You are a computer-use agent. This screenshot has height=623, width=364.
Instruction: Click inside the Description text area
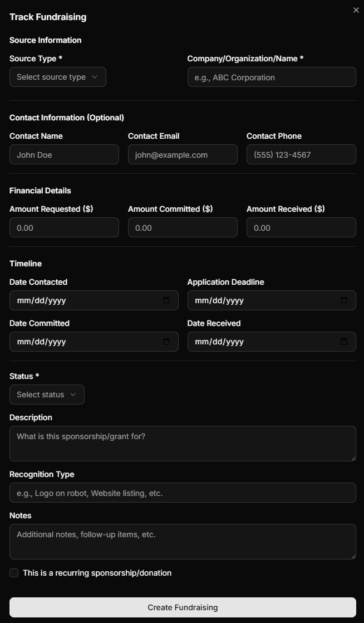tap(183, 444)
